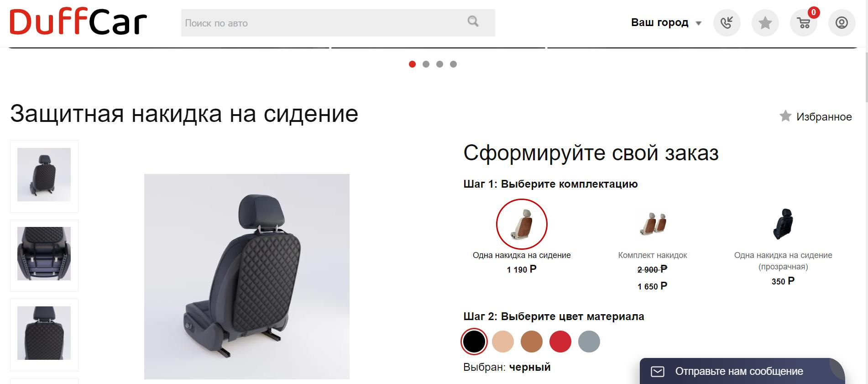Choose the beige material color swatch
This screenshot has height=384, width=868.
point(503,342)
